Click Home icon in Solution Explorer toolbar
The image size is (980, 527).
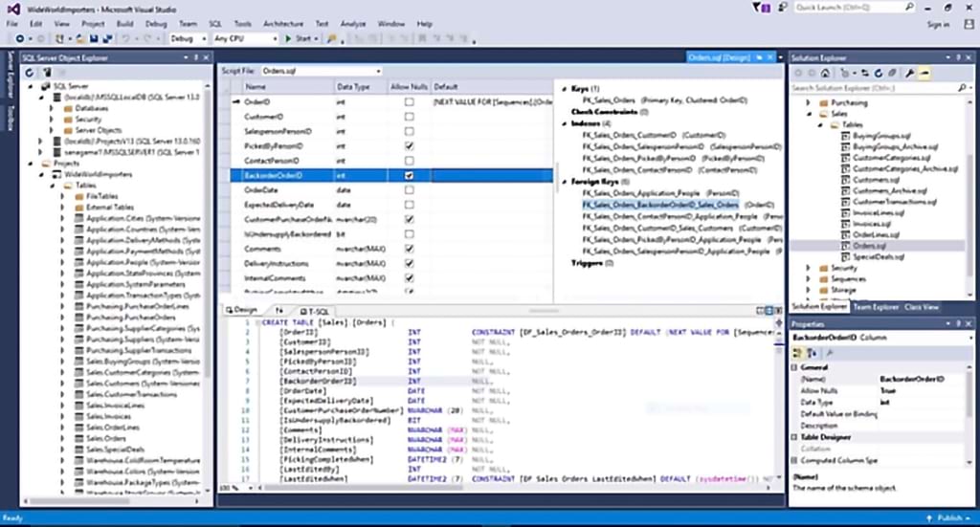click(x=825, y=73)
